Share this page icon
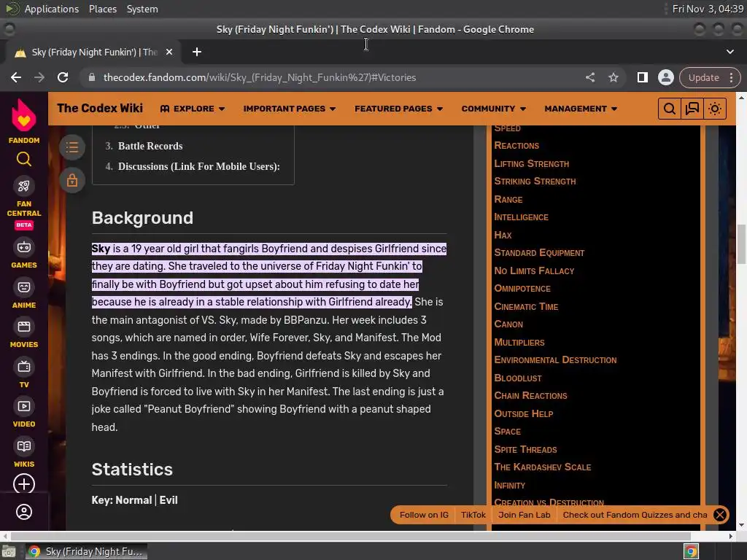The height and width of the screenshot is (560, 747). (590, 77)
